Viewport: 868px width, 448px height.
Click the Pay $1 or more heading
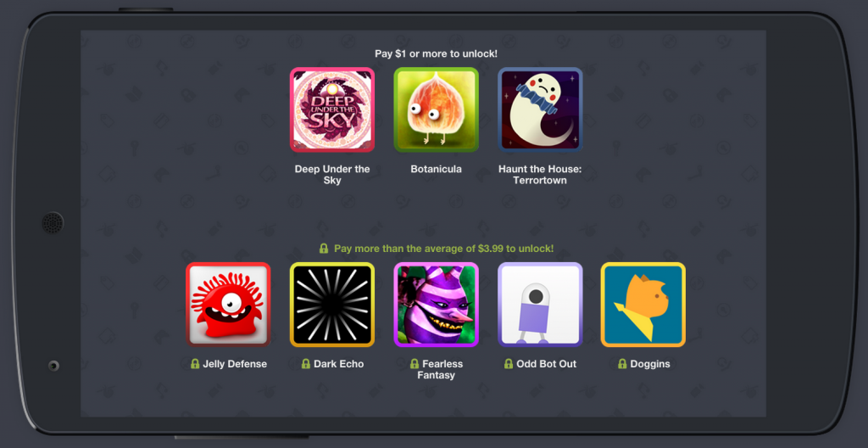coord(437,53)
